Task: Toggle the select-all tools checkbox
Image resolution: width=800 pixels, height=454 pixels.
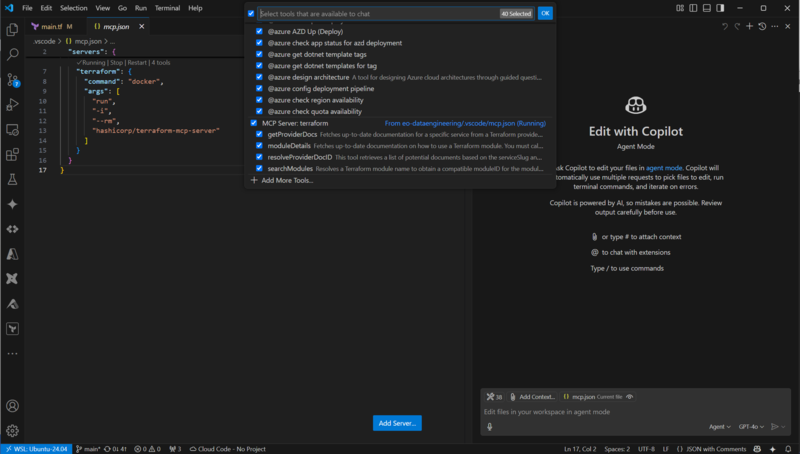Action: (251, 14)
